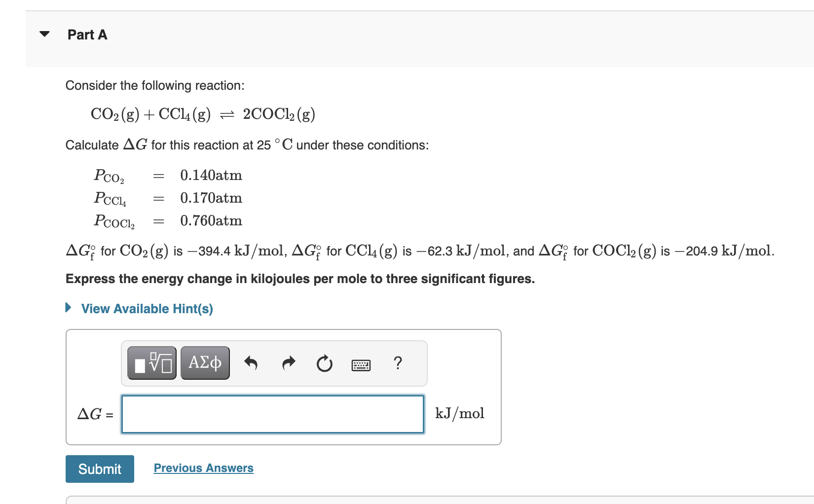The height and width of the screenshot is (504, 814).
Task: Select the Part A section header
Action: click(x=87, y=35)
